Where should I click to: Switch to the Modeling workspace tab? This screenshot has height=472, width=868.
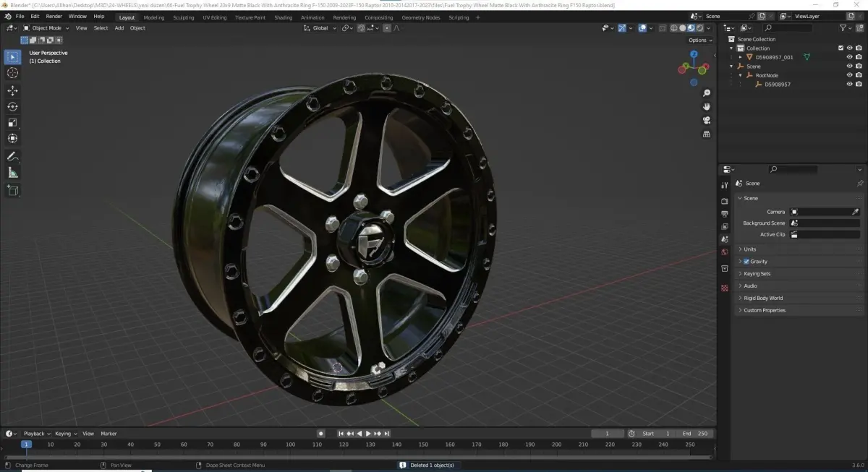(153, 17)
